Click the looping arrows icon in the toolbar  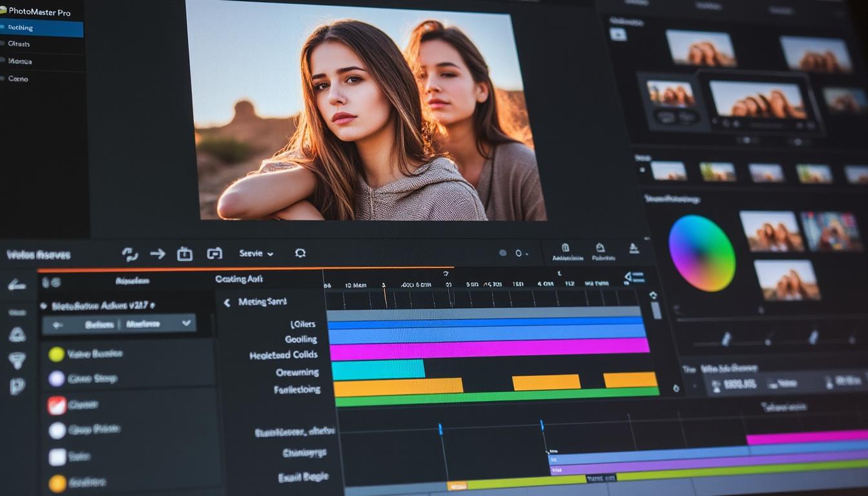pos(130,254)
